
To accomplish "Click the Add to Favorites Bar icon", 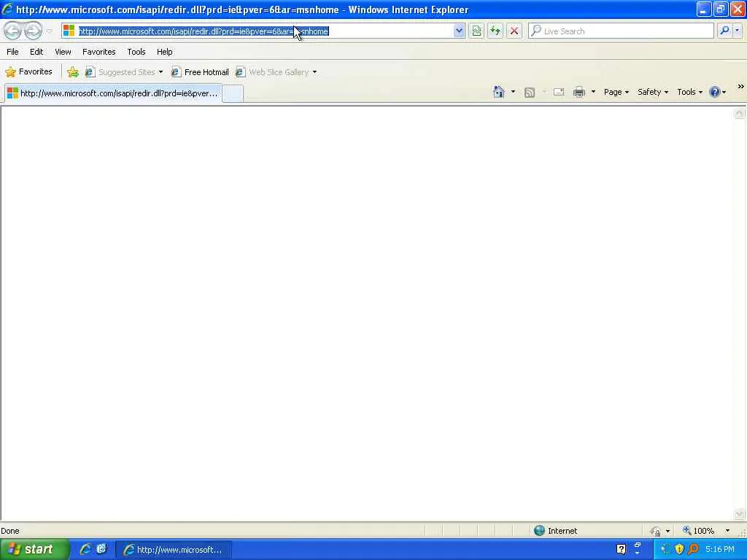I will click(x=73, y=72).
